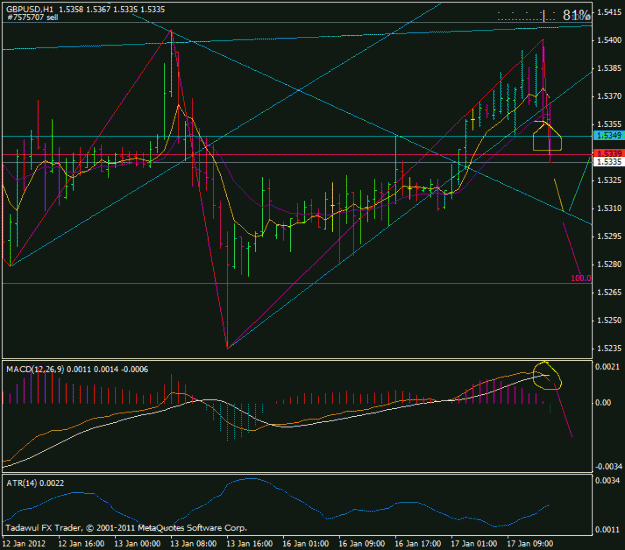Click the 13 Jan 08:00 time label
The height and width of the screenshot is (550, 625).
coord(194,544)
